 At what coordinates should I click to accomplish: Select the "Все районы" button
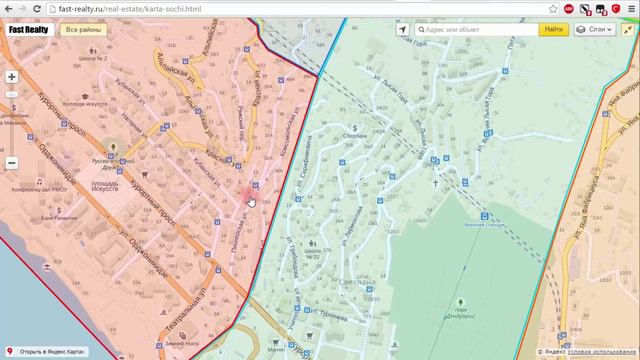[83, 29]
